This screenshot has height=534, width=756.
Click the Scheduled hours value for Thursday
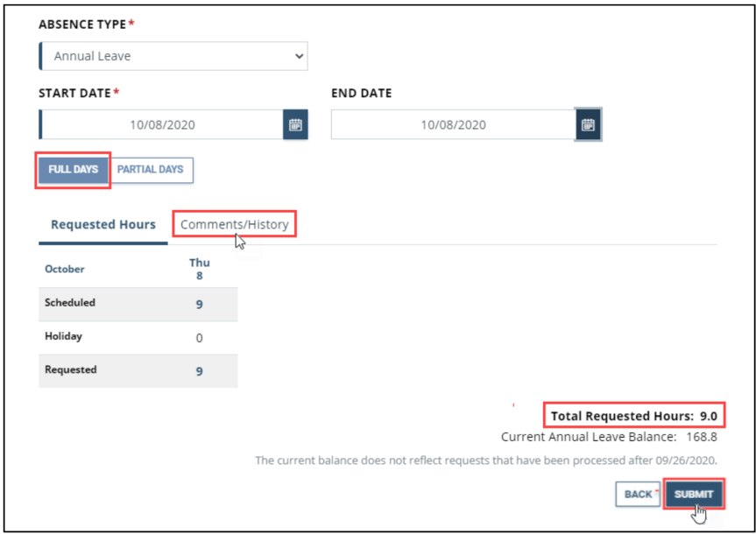[199, 304]
